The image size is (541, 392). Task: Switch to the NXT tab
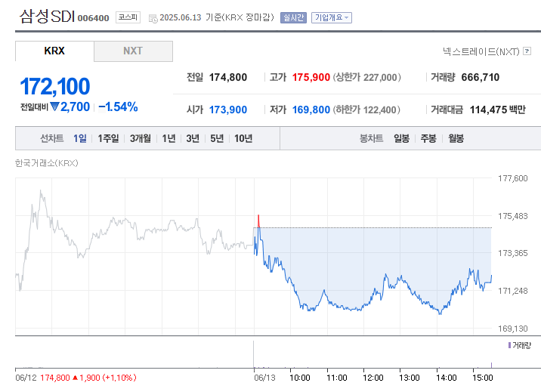click(x=133, y=51)
